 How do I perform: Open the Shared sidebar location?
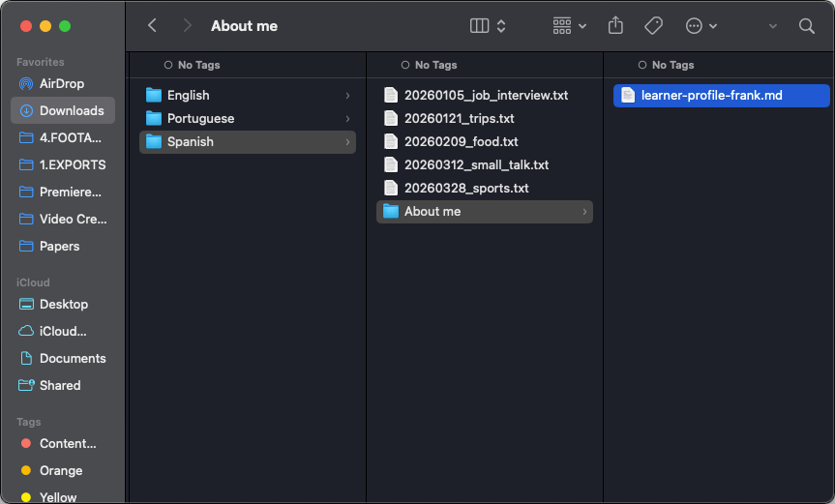click(59, 385)
